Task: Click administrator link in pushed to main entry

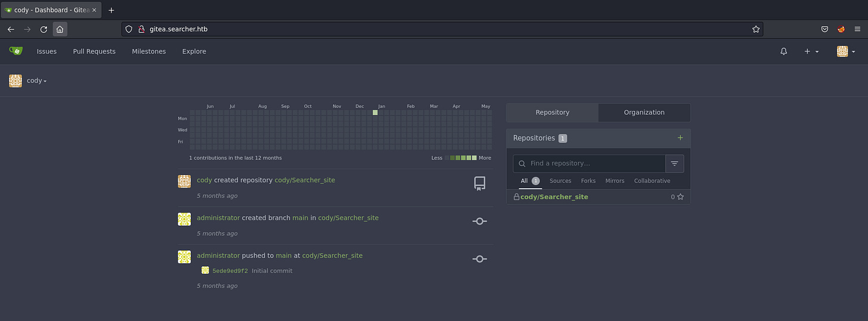Action: (x=218, y=255)
